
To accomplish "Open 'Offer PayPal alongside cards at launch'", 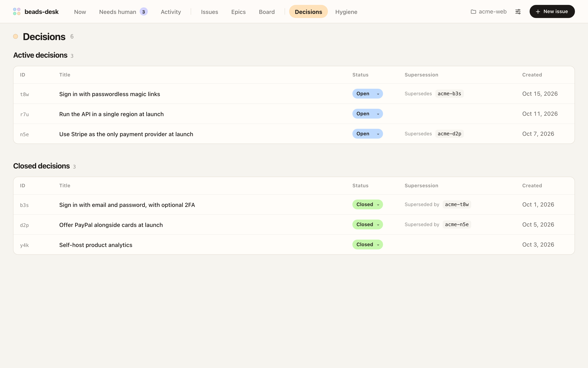I will [111, 225].
